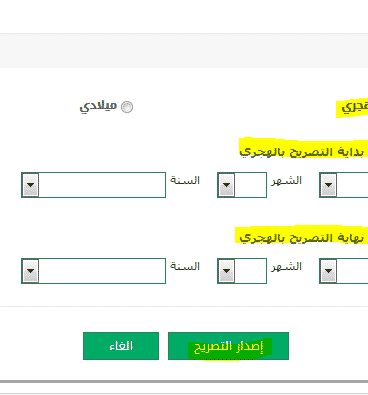Open start date السنة dropdown arrow

(31, 185)
